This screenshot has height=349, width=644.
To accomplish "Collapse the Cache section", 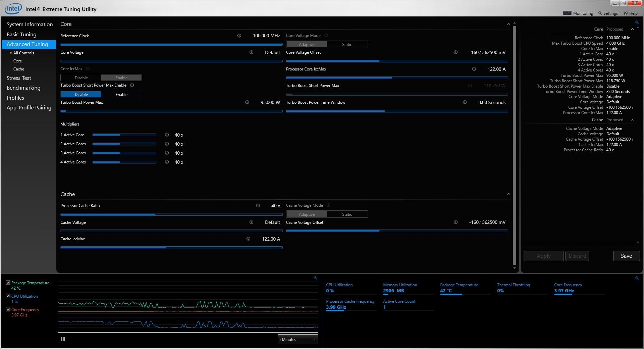I will click(508, 194).
